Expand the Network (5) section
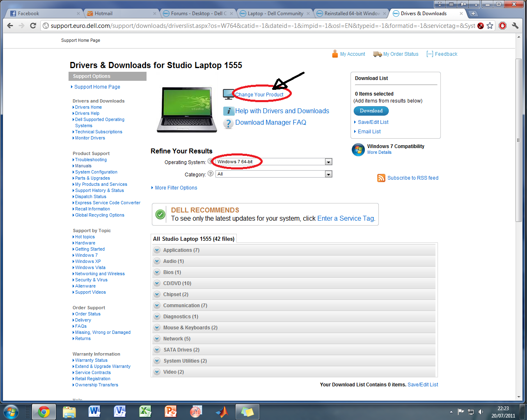This screenshot has height=420, width=527. (x=293, y=339)
